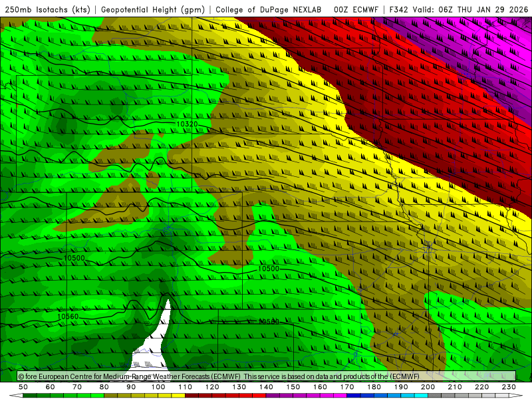
Task: Click the "190" legend value
Action: pos(401,387)
